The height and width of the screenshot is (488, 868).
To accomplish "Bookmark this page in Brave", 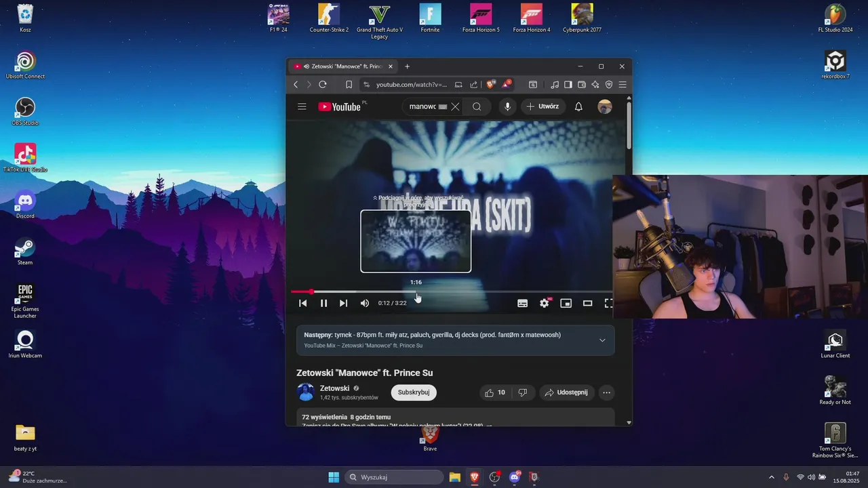I will click(x=349, y=85).
